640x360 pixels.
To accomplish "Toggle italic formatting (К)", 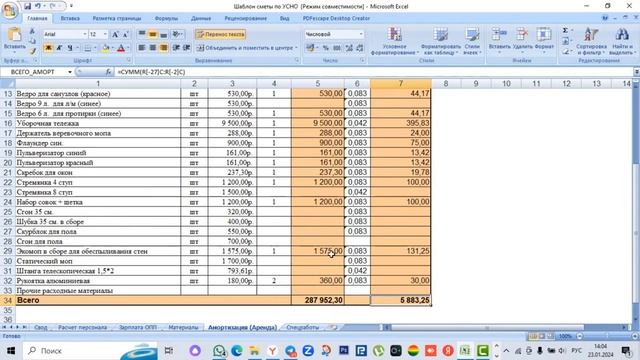I will [59, 48].
